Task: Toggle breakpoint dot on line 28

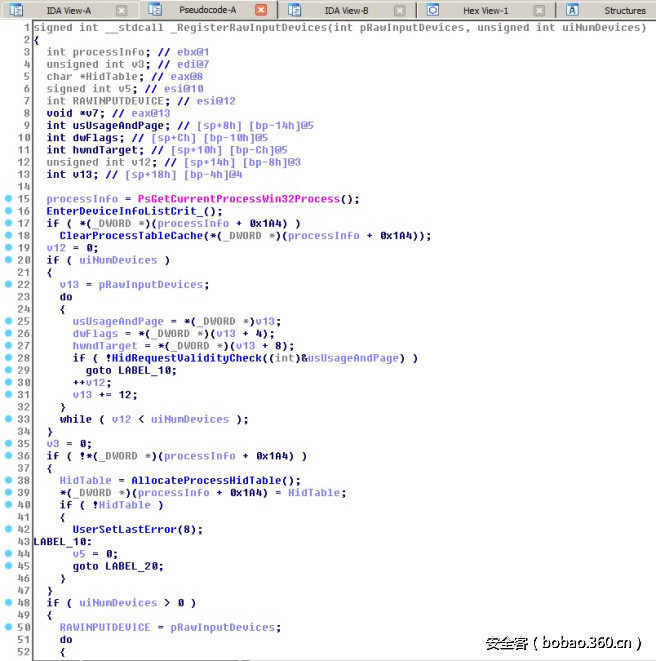Action: [8, 358]
